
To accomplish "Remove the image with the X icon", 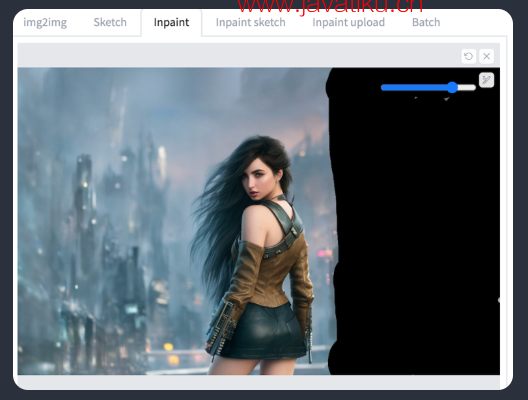I will [x=487, y=56].
